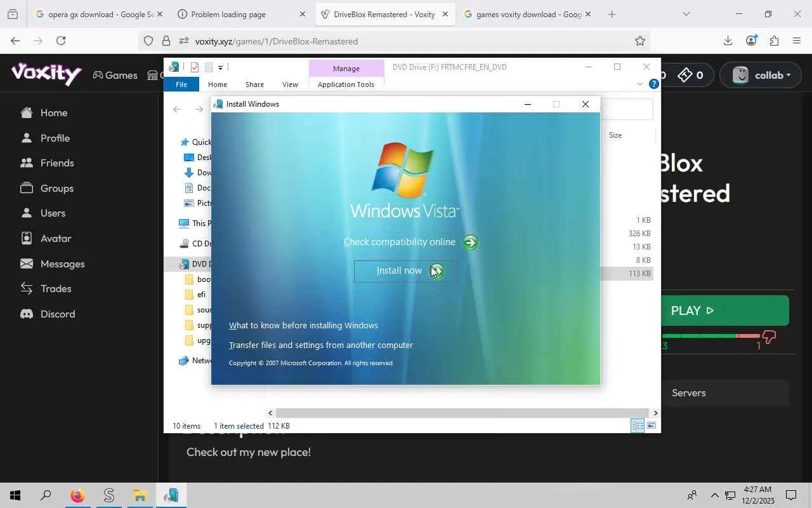Open the Firefox application menu
This screenshot has width=812, height=508.
coord(797,41)
